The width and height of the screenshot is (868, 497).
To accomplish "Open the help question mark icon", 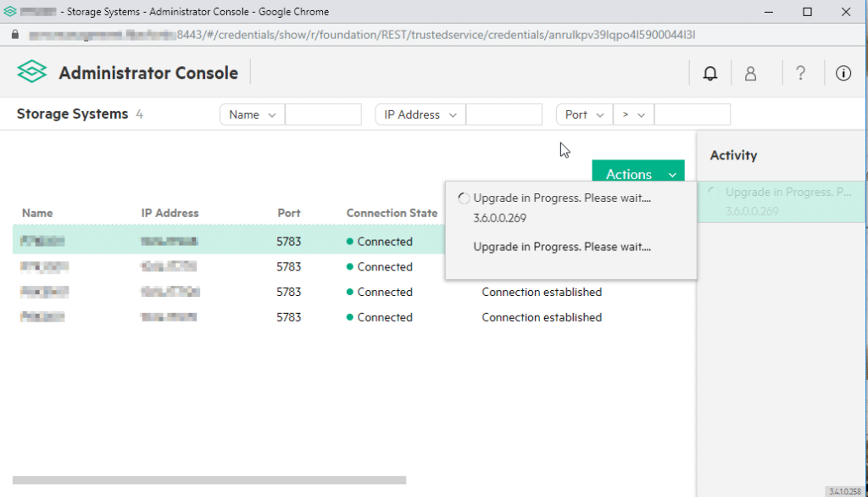I will pyautogui.click(x=800, y=73).
